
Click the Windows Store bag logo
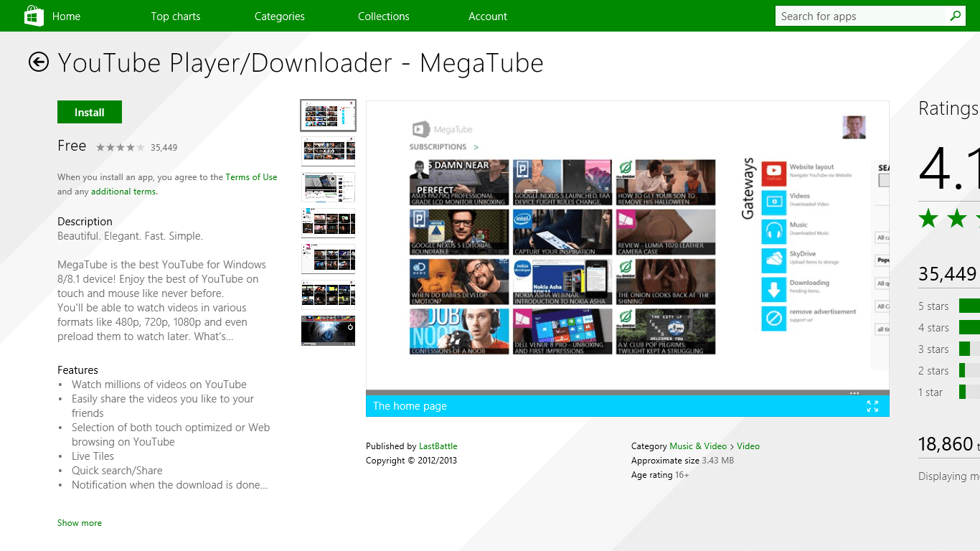pyautogui.click(x=34, y=15)
